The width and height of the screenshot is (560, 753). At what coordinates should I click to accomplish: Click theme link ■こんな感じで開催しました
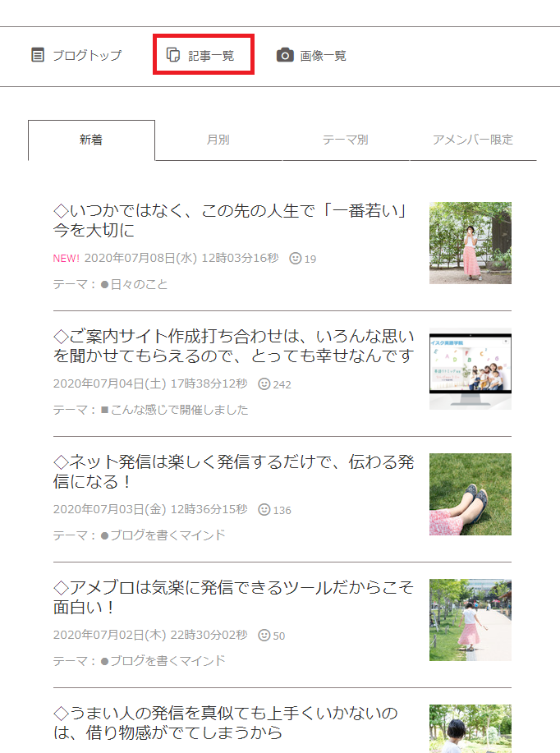174,410
